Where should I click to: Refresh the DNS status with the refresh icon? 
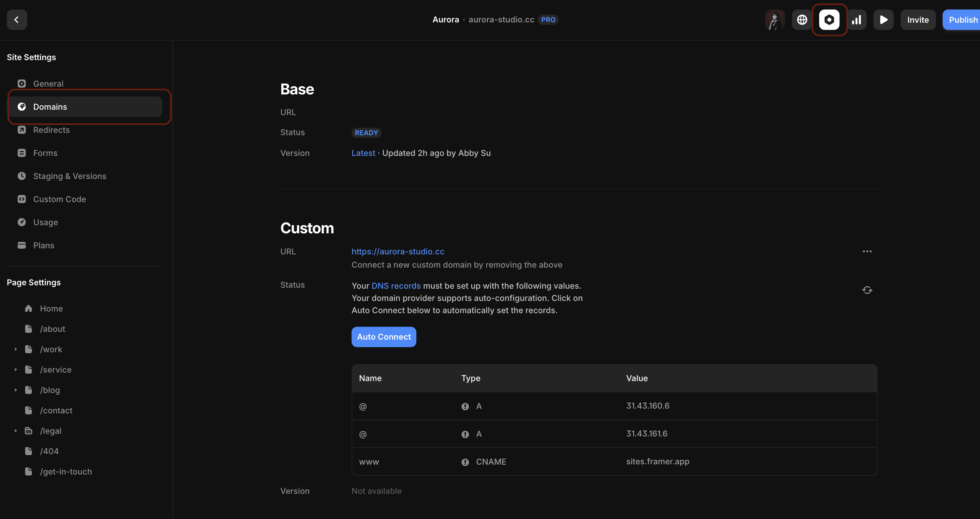click(x=867, y=290)
